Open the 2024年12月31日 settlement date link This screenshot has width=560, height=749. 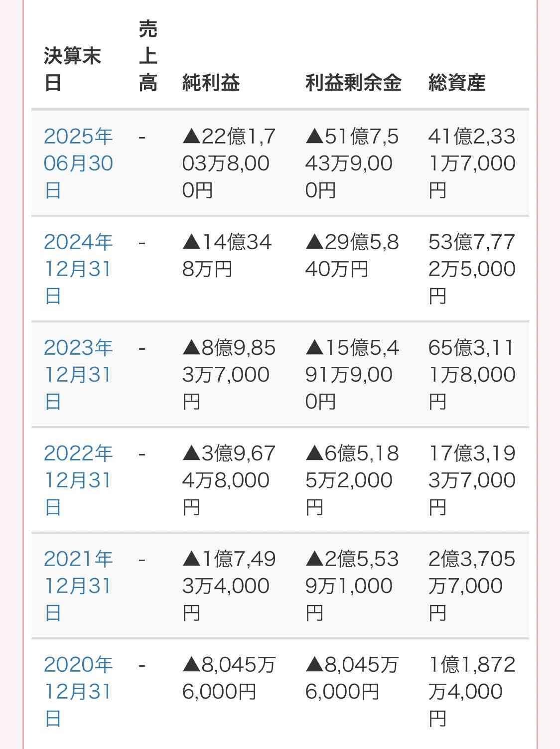(78, 269)
